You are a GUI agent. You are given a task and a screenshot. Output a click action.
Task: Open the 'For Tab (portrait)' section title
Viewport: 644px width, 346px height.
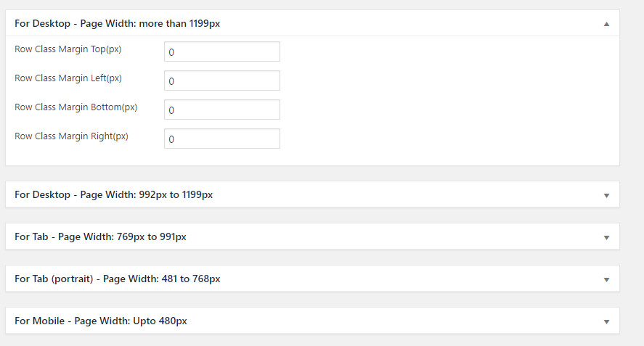tap(118, 279)
